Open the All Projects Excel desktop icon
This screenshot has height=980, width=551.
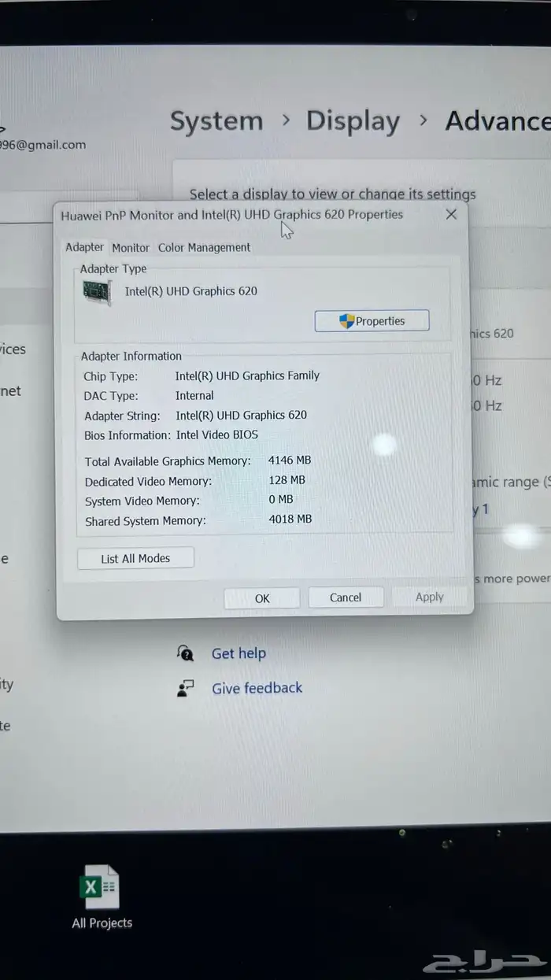point(102,889)
